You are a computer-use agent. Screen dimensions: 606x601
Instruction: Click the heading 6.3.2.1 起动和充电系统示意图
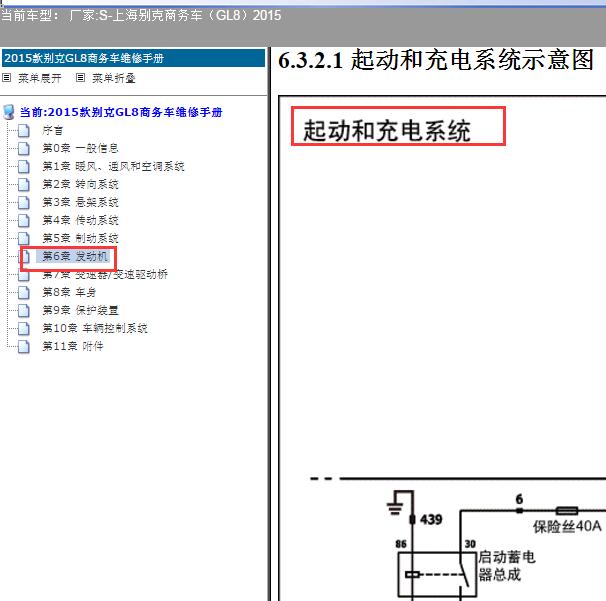[x=436, y=60]
